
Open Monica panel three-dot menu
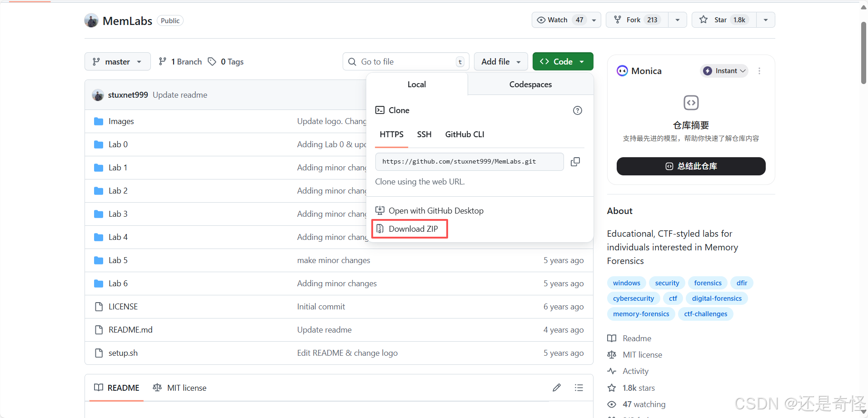pyautogui.click(x=759, y=71)
